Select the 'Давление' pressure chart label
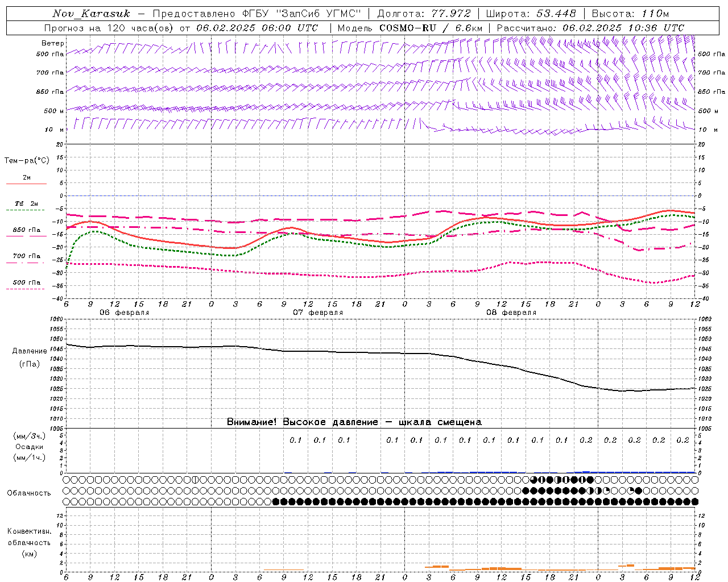 (29, 351)
